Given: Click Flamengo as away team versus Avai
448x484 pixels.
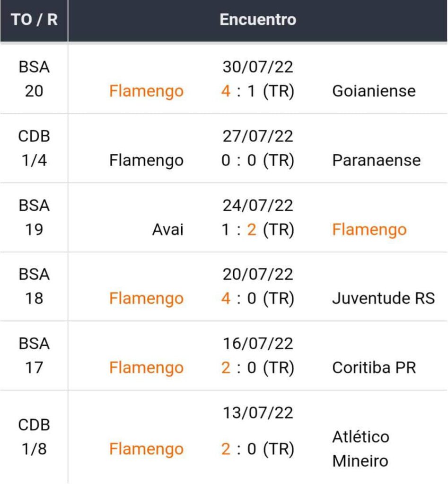Looking at the screenshot, I should point(369,230).
